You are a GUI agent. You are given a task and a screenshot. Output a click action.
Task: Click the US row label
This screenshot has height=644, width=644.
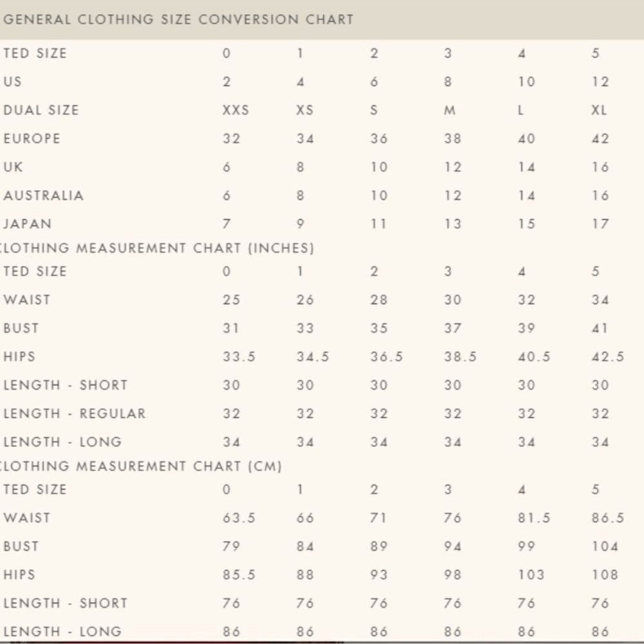[x=13, y=82]
